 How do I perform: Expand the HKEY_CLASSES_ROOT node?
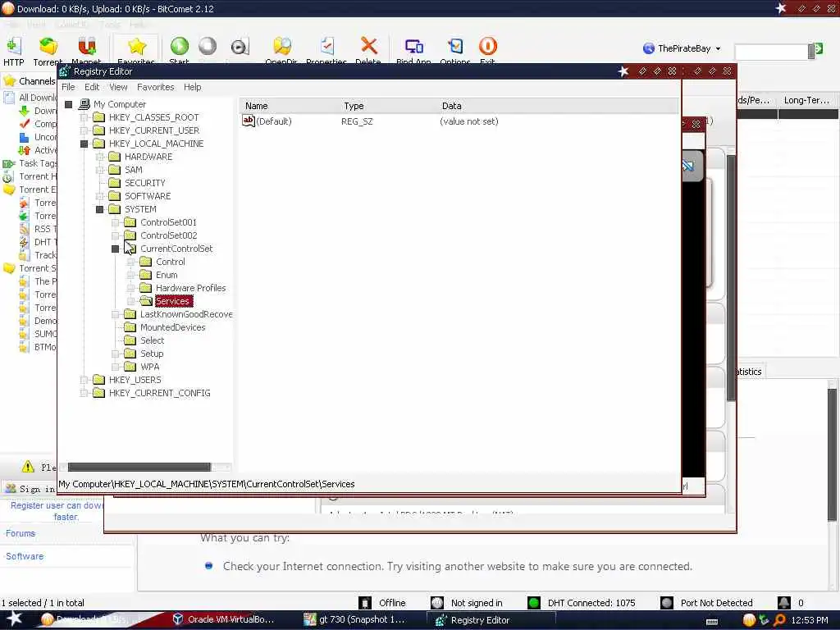(x=84, y=117)
